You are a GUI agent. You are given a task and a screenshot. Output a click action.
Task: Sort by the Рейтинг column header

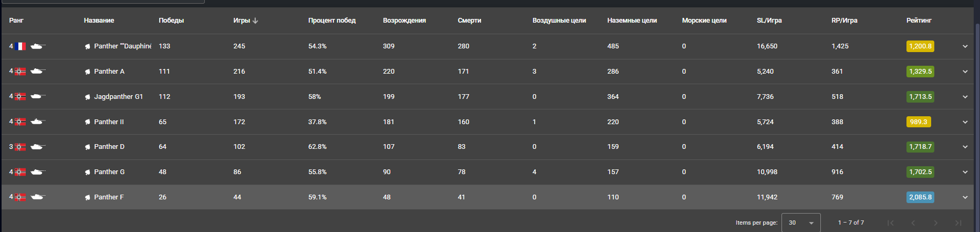[919, 21]
